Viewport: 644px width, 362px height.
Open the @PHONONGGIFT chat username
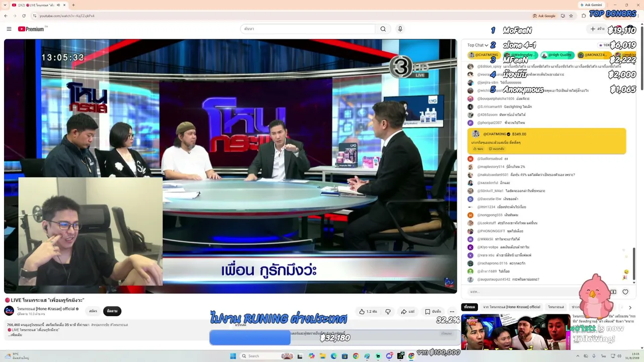click(x=492, y=231)
